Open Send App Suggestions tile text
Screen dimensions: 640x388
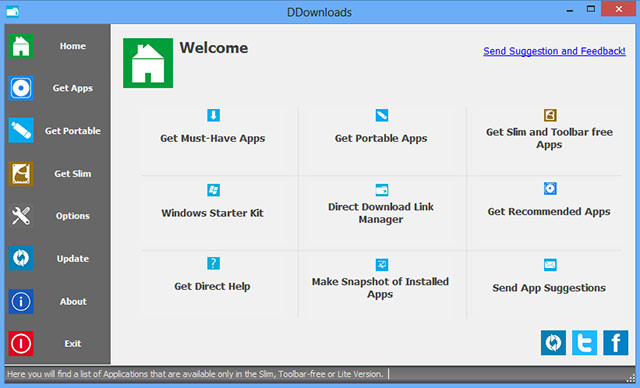(x=549, y=288)
